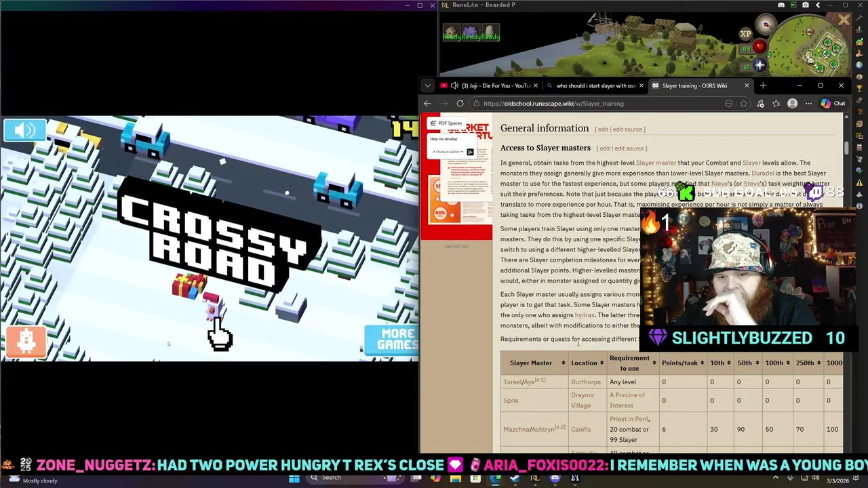This screenshot has width=868, height=488.
Task: Collapse RuneLite sidebar with arrow icon
Action: (x=818, y=5)
